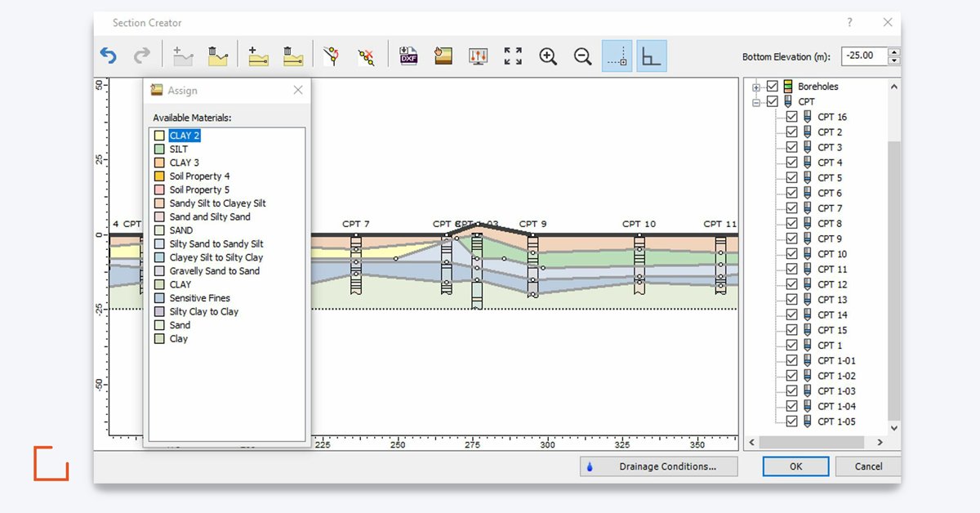The image size is (980, 513).
Task: Select CPT 1-01 in the tree
Action: [836, 361]
